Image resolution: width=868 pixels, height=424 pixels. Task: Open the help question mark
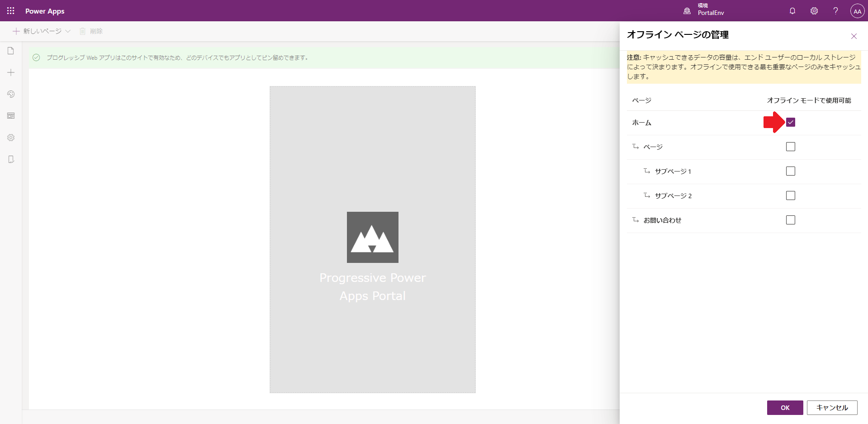pos(835,11)
